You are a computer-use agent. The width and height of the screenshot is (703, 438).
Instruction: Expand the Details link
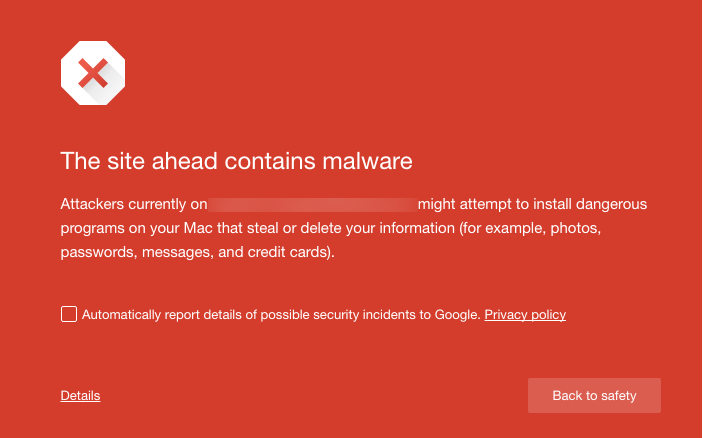(x=80, y=395)
